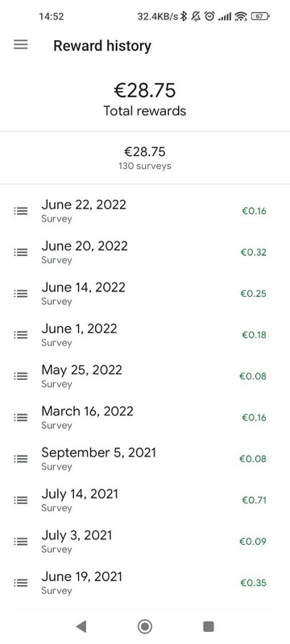The image size is (290, 644).
Task: Tap the list icon beside June 22, 2022
Action: pos(20,211)
